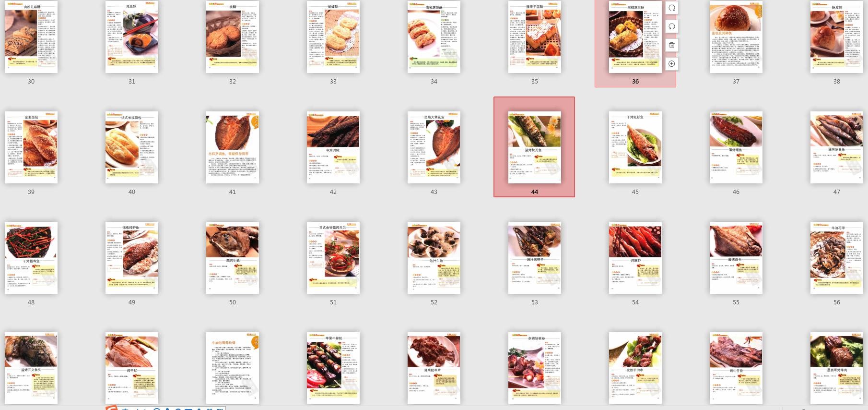This screenshot has width=868, height=410.
Task: Click the page number label 42
Action: click(x=333, y=192)
